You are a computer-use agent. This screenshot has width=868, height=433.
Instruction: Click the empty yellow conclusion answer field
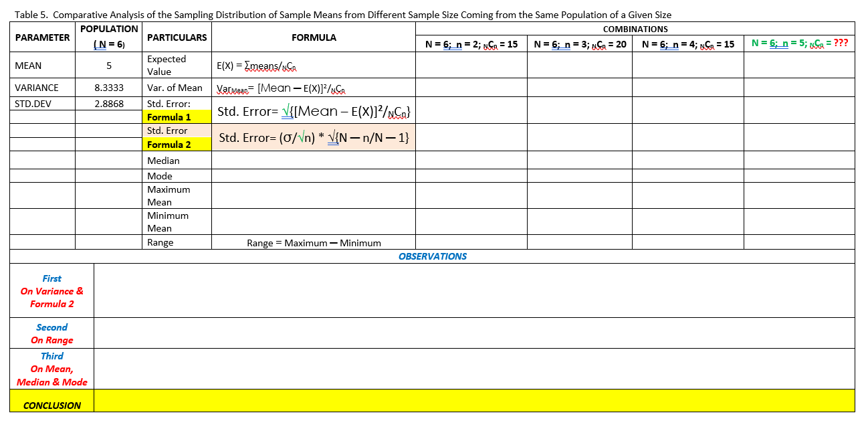pyautogui.click(x=474, y=400)
